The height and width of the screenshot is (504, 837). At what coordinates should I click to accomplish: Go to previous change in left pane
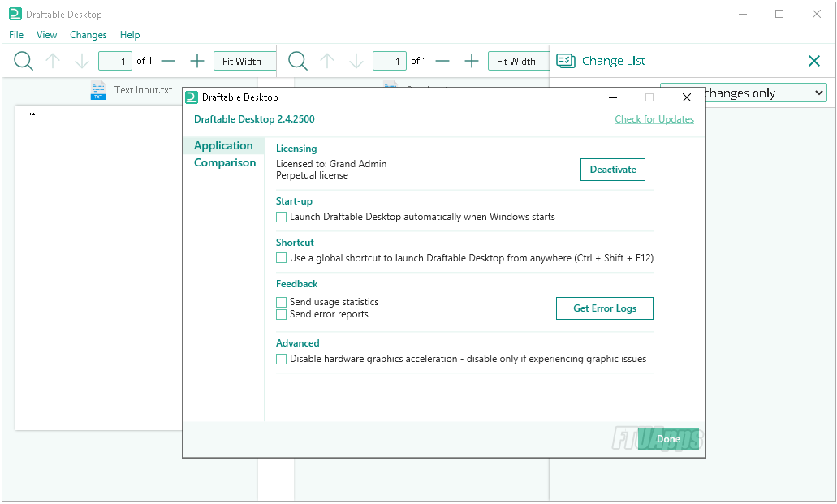pyautogui.click(x=53, y=61)
